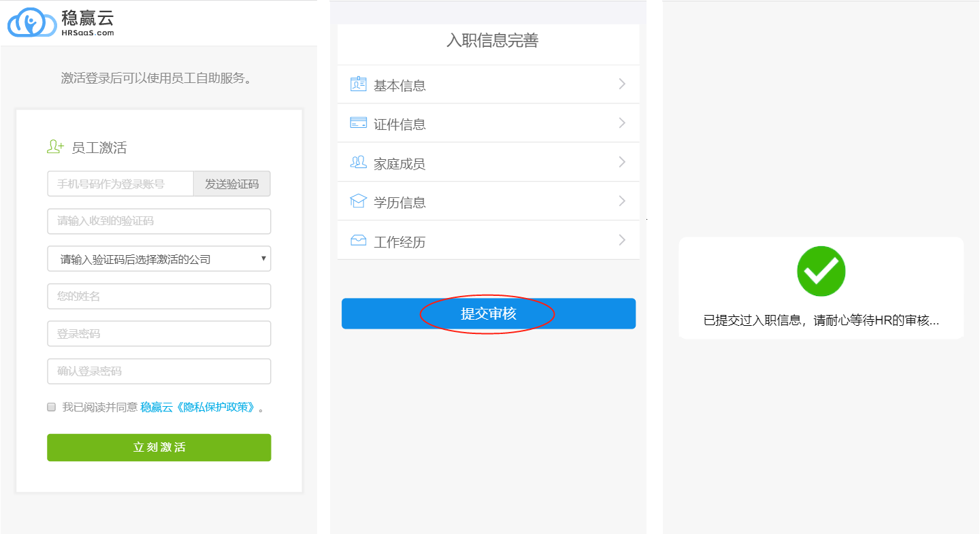This screenshot has width=980, height=534.
Task: Open the 家庭成员 menu entry
Action: (489, 162)
